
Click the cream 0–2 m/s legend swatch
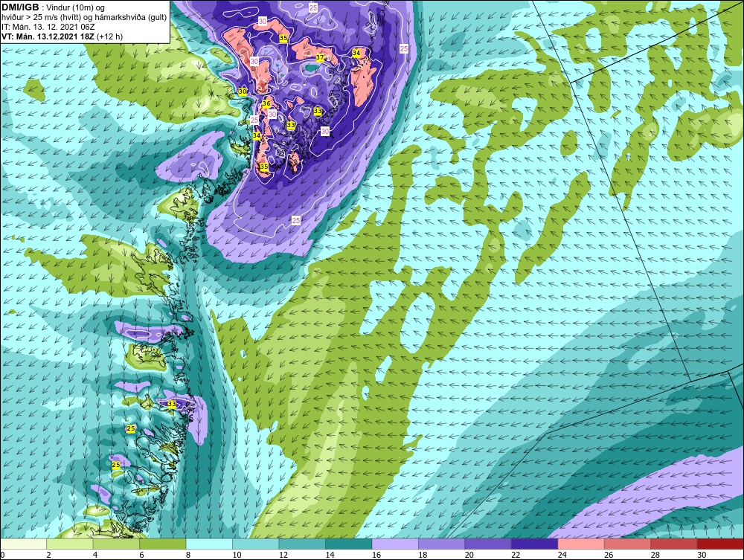[x=23, y=544]
